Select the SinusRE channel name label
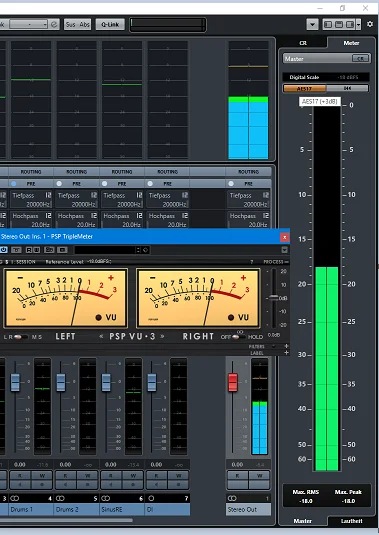The height and width of the screenshot is (535, 379). (122, 509)
